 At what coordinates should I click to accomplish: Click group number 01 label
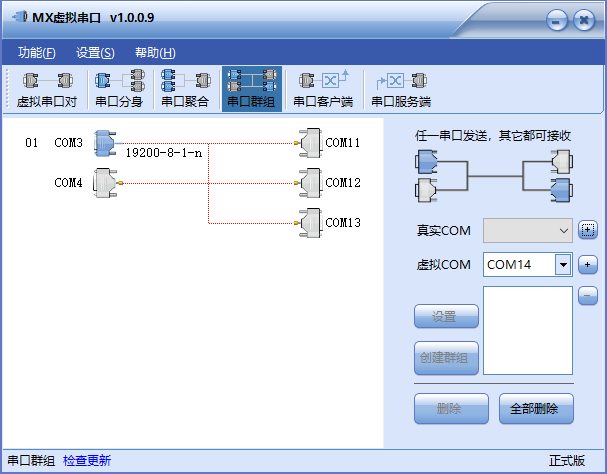(31, 143)
